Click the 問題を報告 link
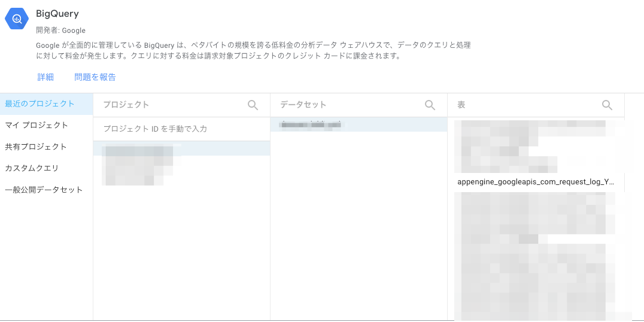This screenshot has width=644, height=322. click(95, 77)
